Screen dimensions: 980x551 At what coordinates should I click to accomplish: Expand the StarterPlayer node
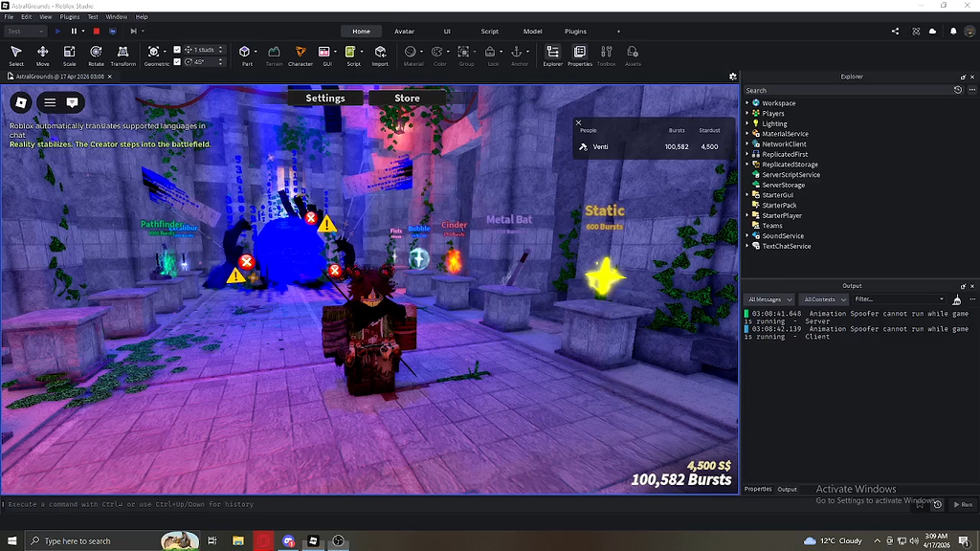pos(746,215)
